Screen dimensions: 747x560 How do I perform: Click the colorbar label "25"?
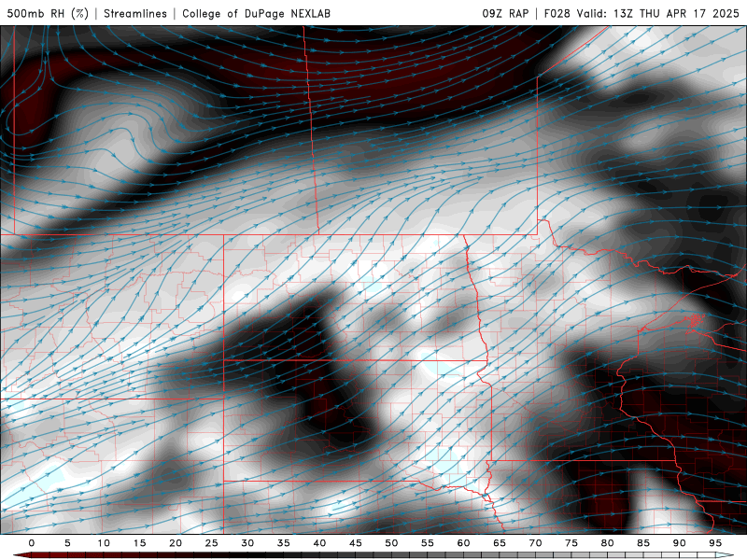click(x=212, y=543)
